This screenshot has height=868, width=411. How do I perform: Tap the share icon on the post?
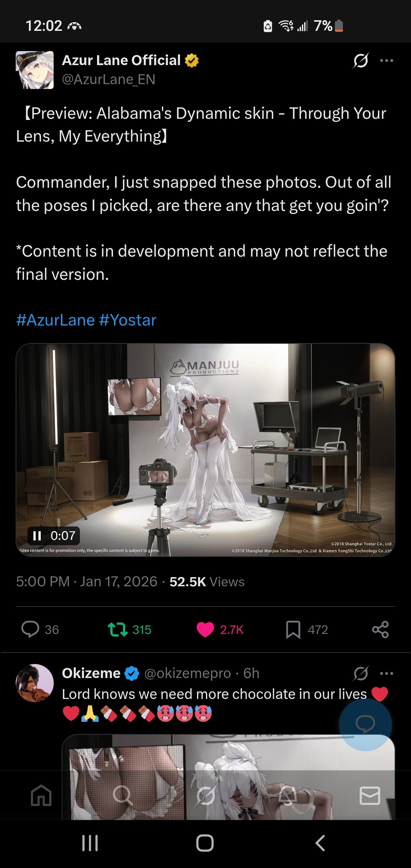[x=380, y=629]
